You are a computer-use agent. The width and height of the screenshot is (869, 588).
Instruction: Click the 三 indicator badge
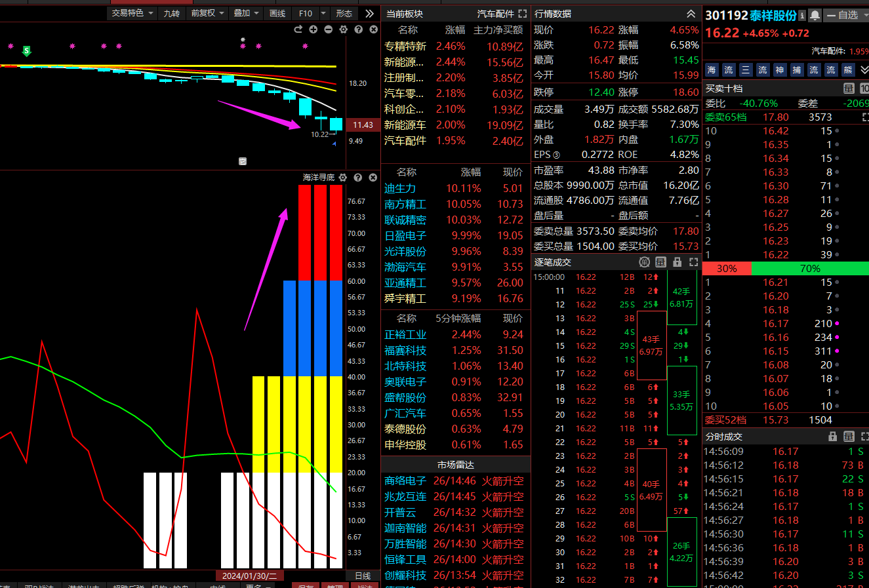[x=746, y=69]
